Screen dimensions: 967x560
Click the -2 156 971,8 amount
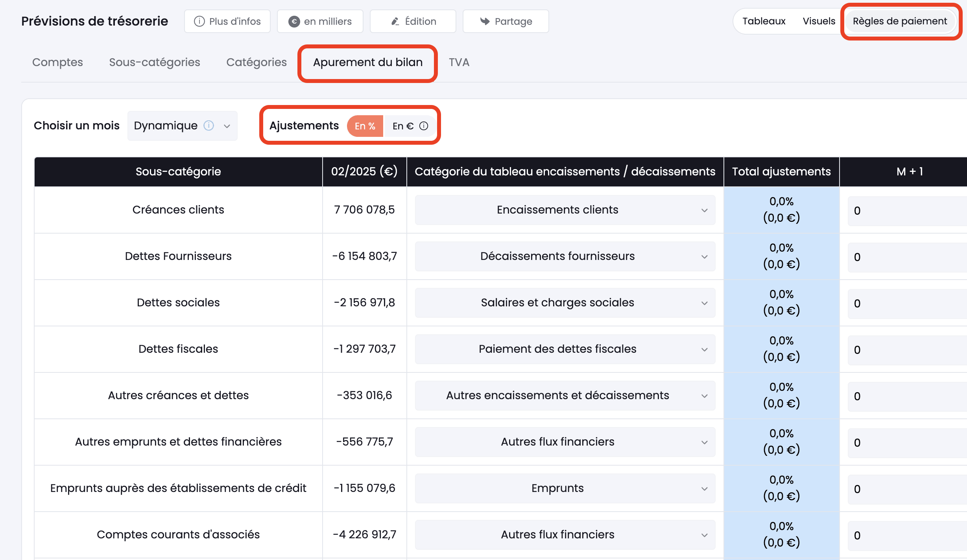pyautogui.click(x=364, y=302)
